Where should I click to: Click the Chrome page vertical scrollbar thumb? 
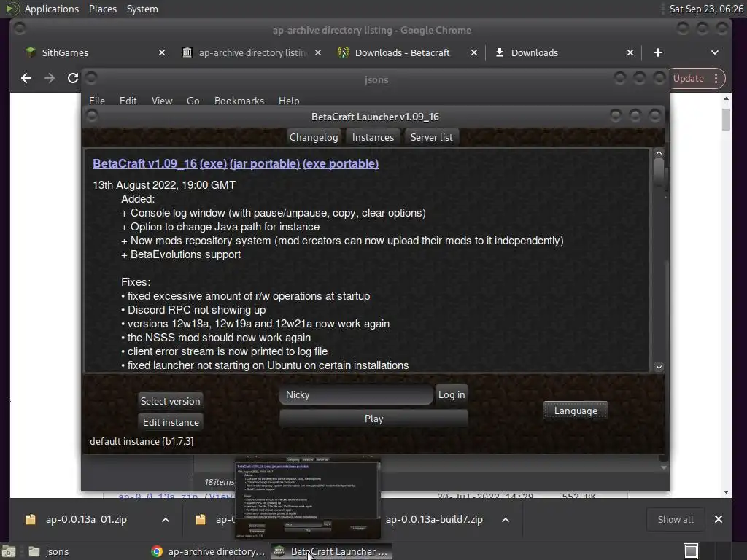[726, 119]
